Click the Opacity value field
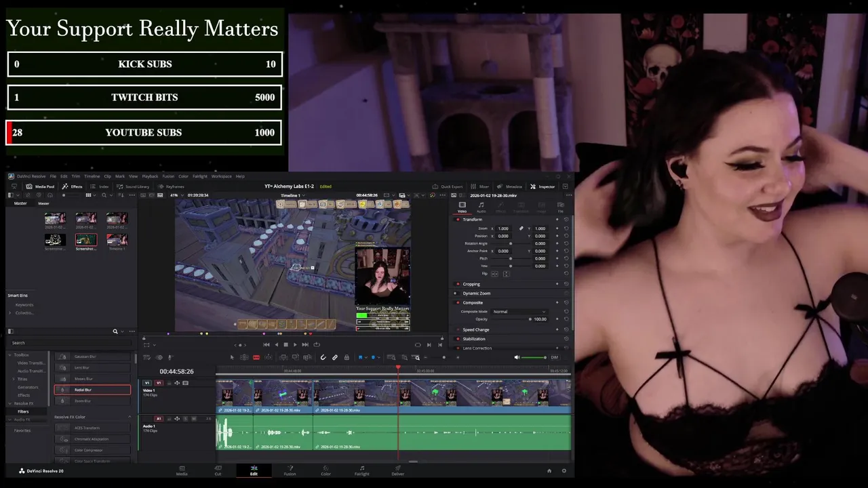The image size is (868, 488). (x=540, y=319)
